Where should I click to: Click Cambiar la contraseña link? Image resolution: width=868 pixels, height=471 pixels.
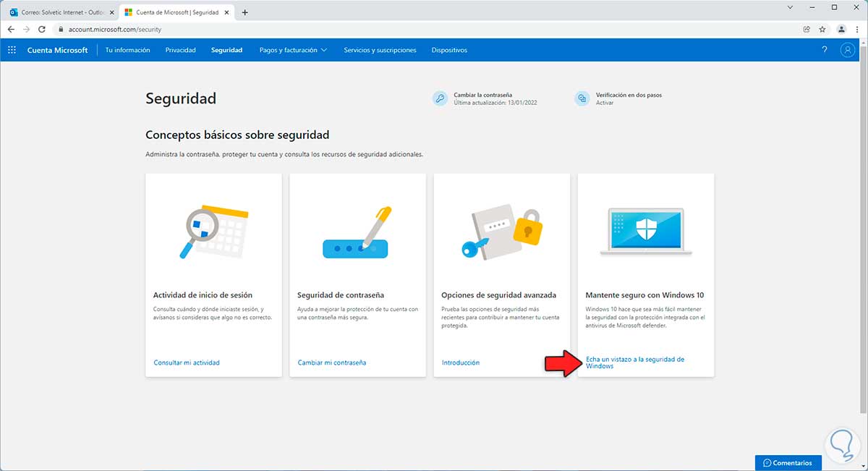click(x=482, y=95)
